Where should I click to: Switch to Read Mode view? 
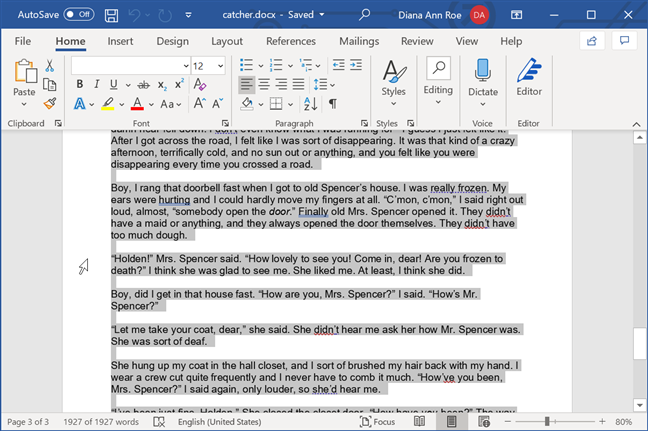point(419,421)
